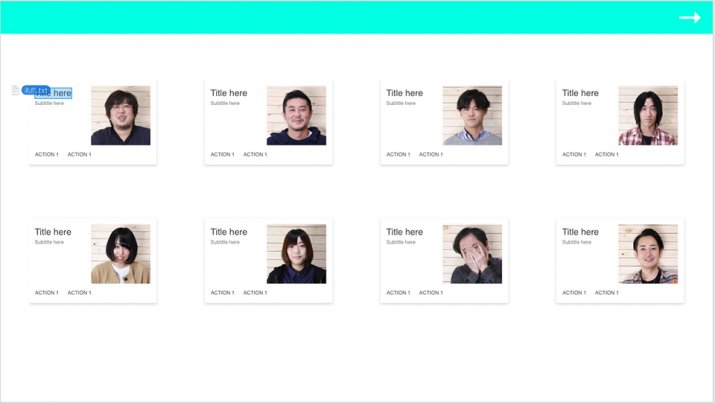Click "Subtitle here" on the blue shirt man's card
The width and height of the screenshot is (715, 403).
[x=401, y=103]
